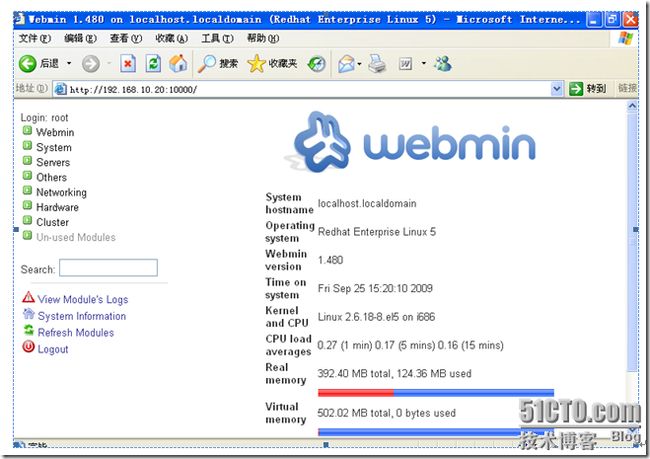Viewport: 650px width, 459px height.
Task: Expand the Others category icon
Action: (x=27, y=175)
